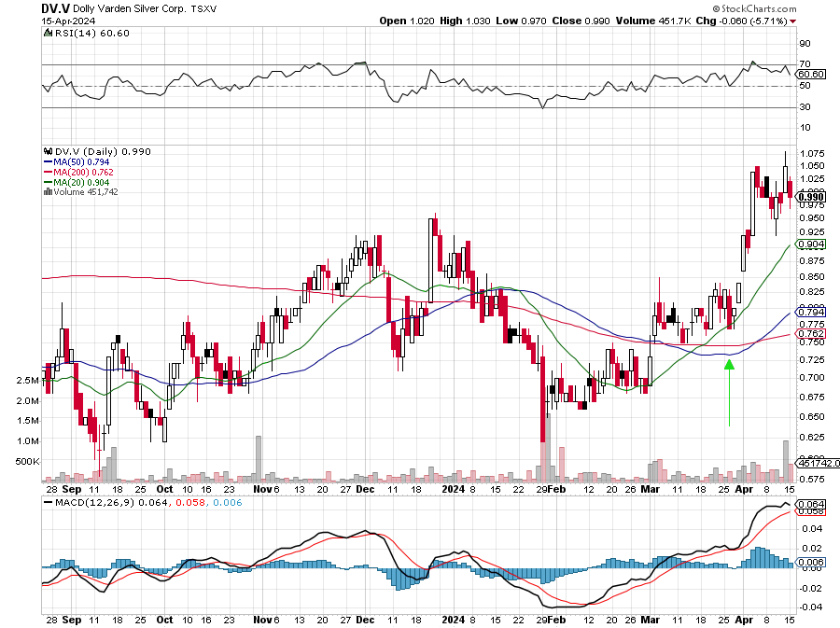Click the 0.762 MA(200) price tag
Viewport: 840px width, 628px height.
811,333
